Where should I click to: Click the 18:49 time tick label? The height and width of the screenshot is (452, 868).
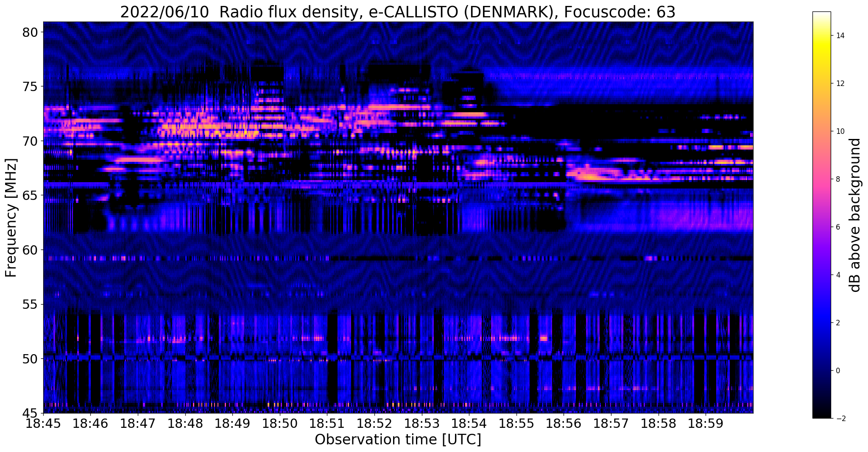click(x=232, y=423)
